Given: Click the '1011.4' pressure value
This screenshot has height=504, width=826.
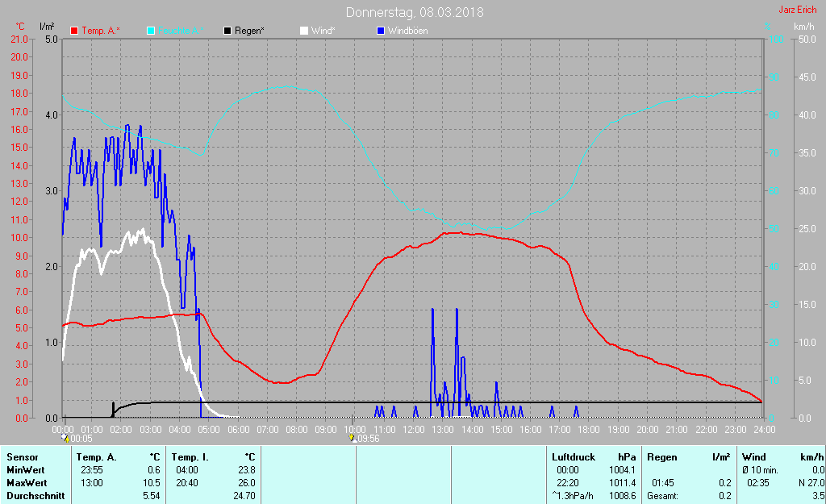Looking at the screenshot, I should point(622,482).
